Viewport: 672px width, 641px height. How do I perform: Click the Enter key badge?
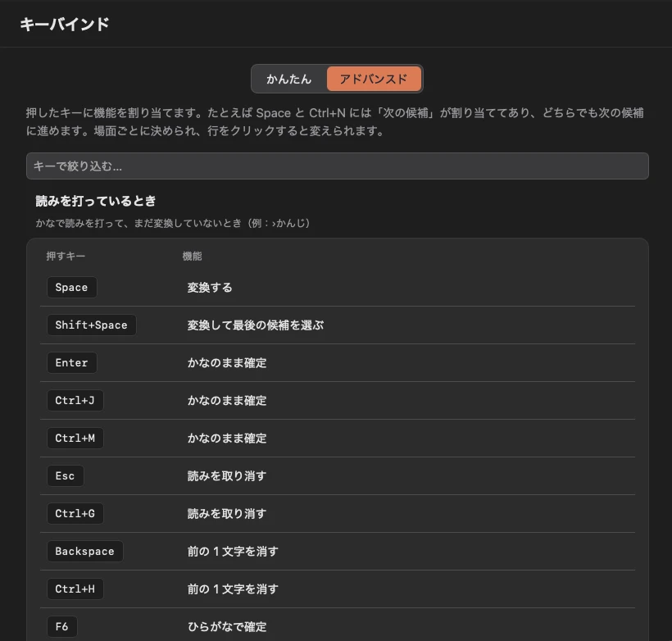(x=71, y=363)
